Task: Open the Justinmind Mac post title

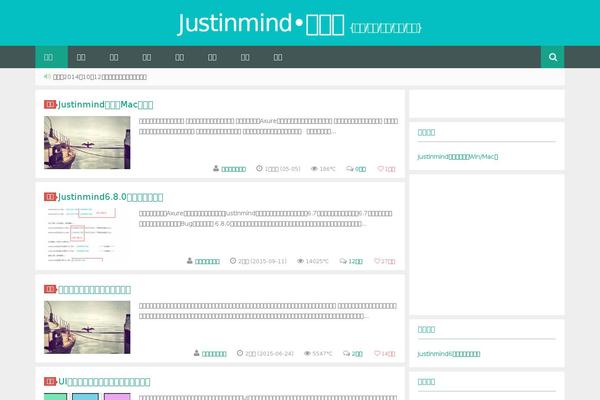Action: (x=105, y=104)
